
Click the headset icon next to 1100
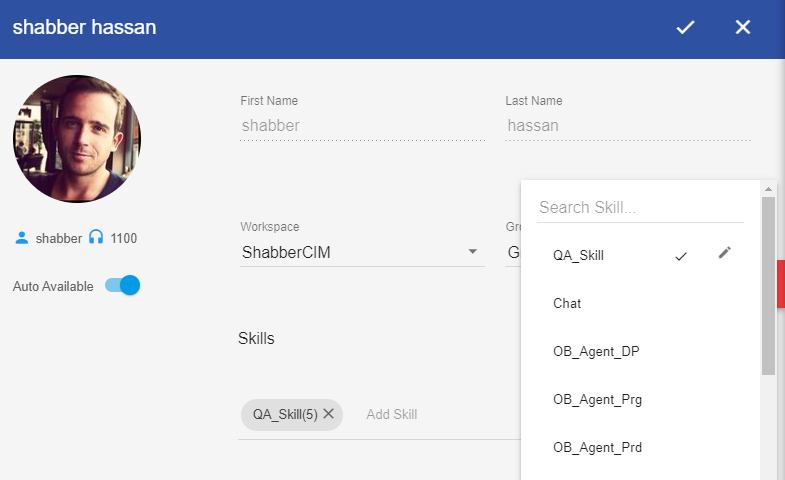coord(96,238)
